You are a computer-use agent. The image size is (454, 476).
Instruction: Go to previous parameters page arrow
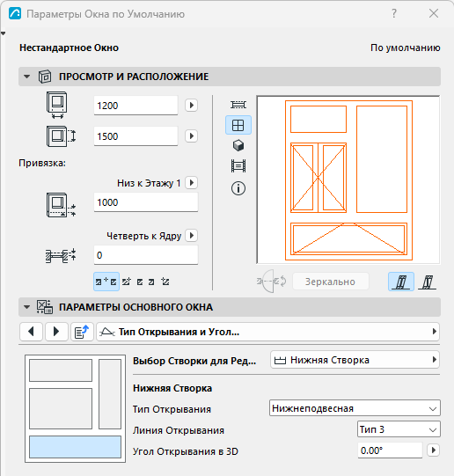[x=31, y=332]
